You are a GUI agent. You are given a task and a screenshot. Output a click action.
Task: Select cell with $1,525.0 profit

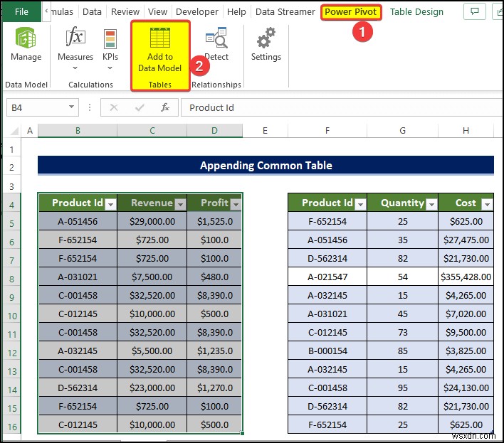pyautogui.click(x=214, y=222)
